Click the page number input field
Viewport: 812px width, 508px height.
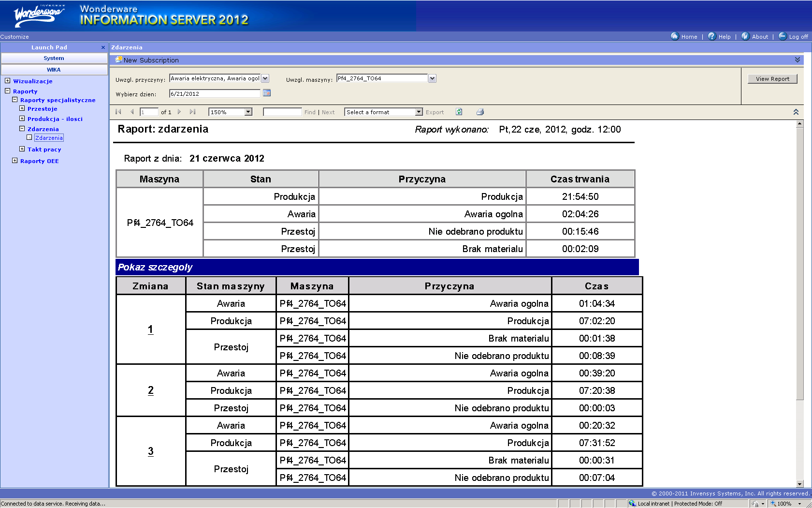coord(149,112)
